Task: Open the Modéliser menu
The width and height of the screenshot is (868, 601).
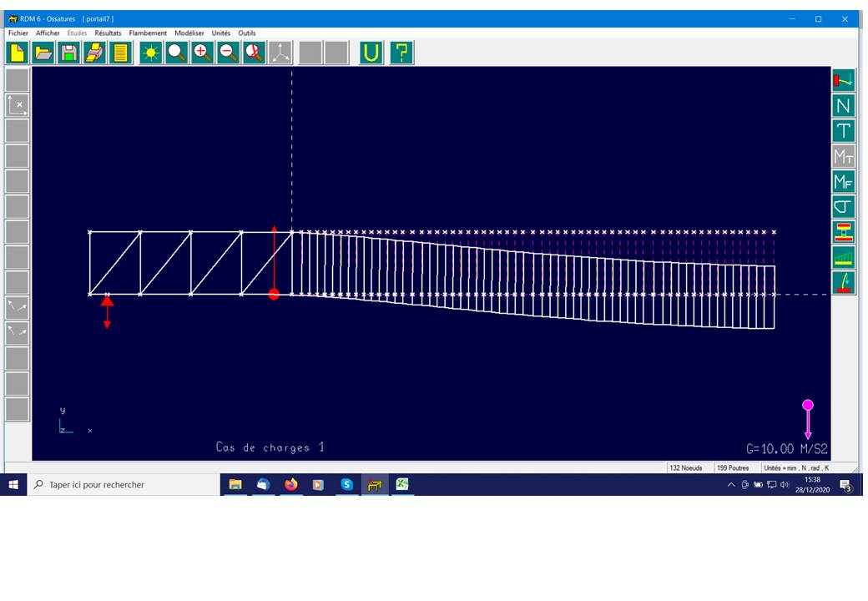Action: point(189,33)
